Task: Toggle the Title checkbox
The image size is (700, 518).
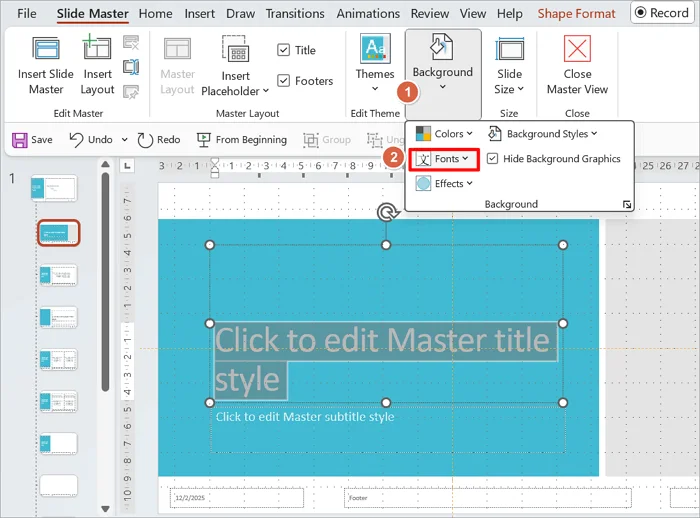Action: [283, 50]
